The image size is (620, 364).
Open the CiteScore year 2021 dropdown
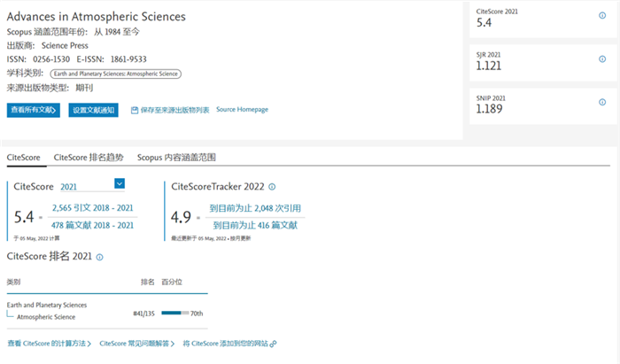click(x=120, y=183)
